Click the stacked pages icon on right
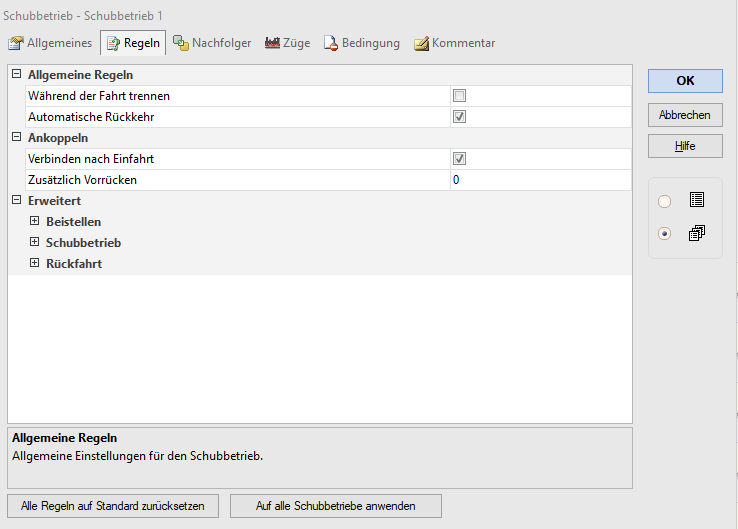738x529 pixels. pyautogui.click(x=697, y=233)
